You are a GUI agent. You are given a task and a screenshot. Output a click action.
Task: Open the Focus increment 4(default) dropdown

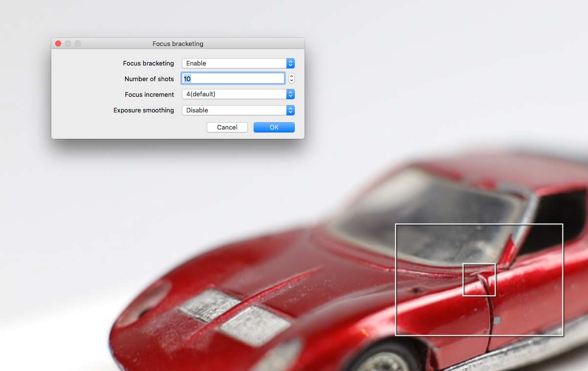point(238,94)
